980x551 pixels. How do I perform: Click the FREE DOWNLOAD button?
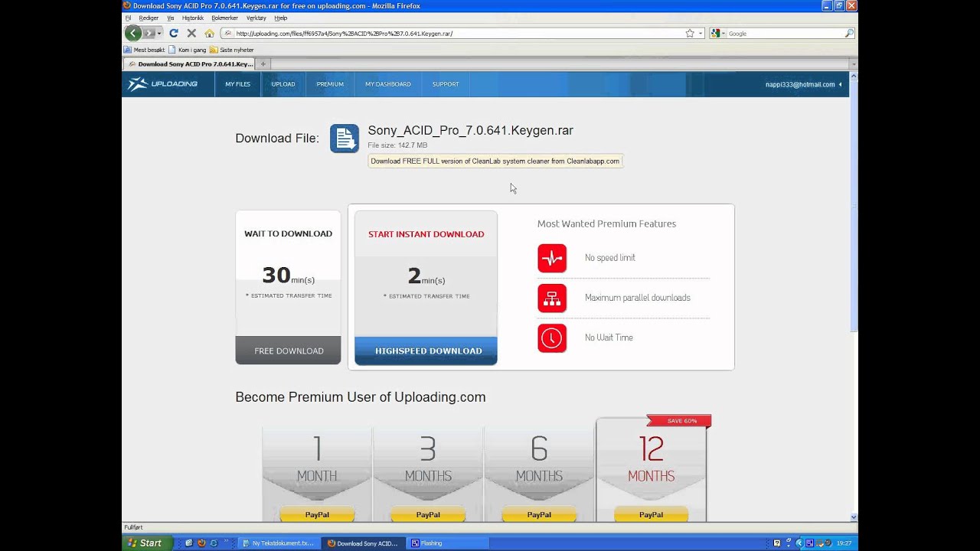click(289, 350)
